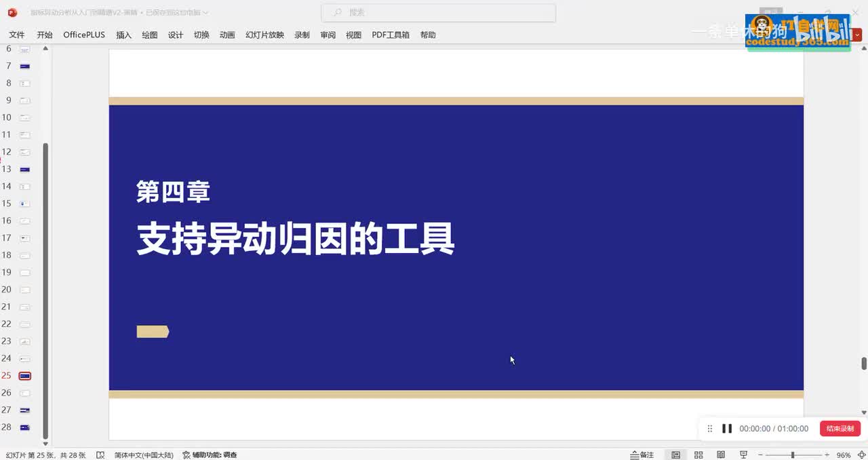Click the 简体中文(中国大陆) language indicator
The height and width of the screenshot is (460, 868).
pyautogui.click(x=144, y=455)
